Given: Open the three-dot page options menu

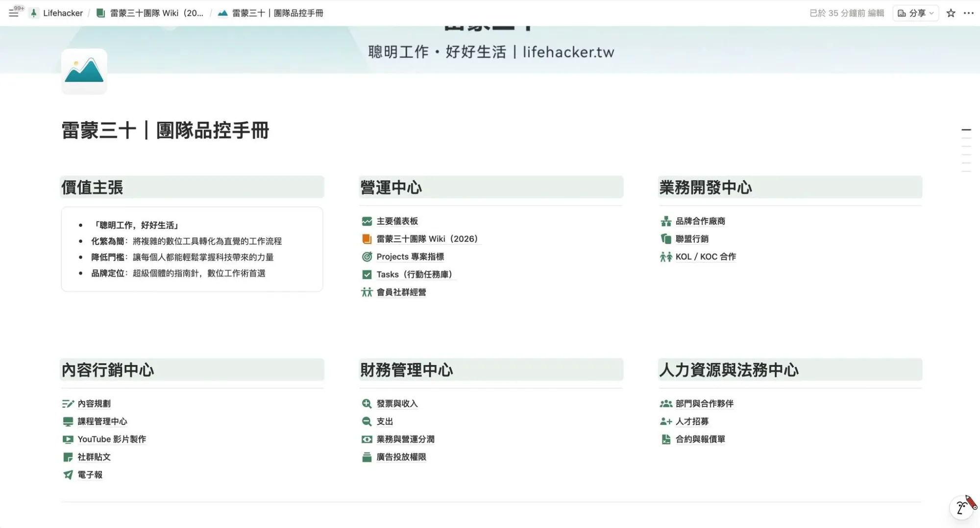Looking at the screenshot, I should tap(968, 13).
